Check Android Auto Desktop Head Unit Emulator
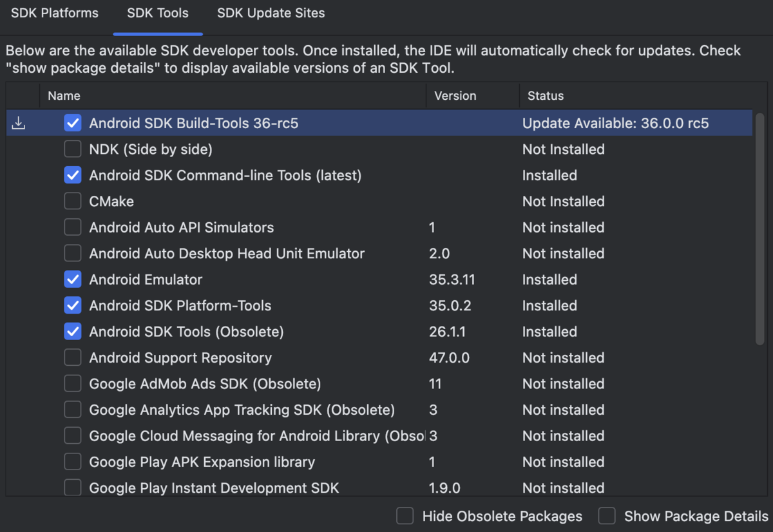Viewport: 773px width, 532px height. click(73, 254)
